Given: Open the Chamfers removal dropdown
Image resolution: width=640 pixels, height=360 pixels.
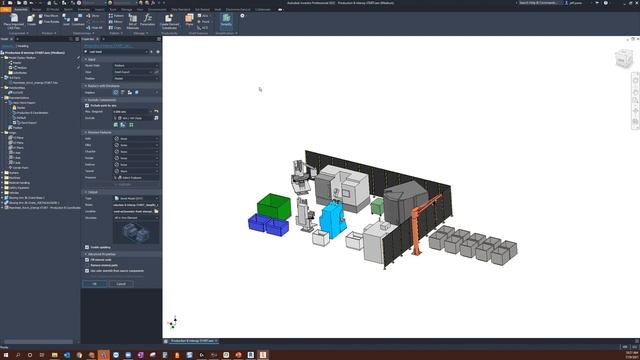Looking at the screenshot, I should (136, 151).
